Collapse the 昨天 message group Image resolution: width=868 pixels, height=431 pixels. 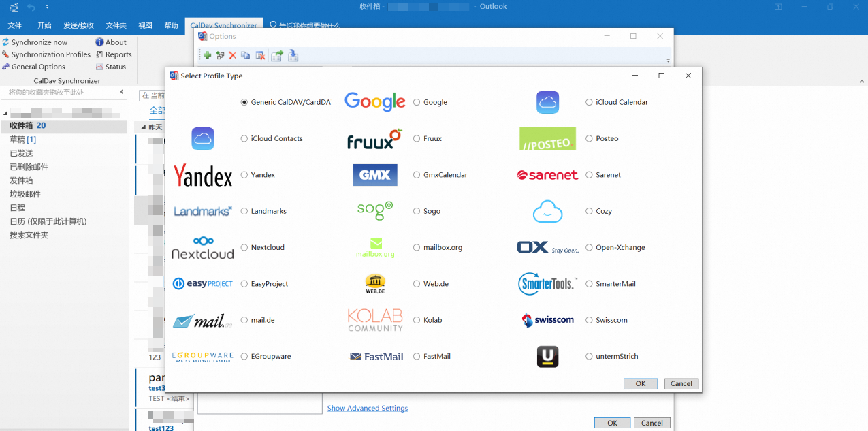tap(144, 127)
